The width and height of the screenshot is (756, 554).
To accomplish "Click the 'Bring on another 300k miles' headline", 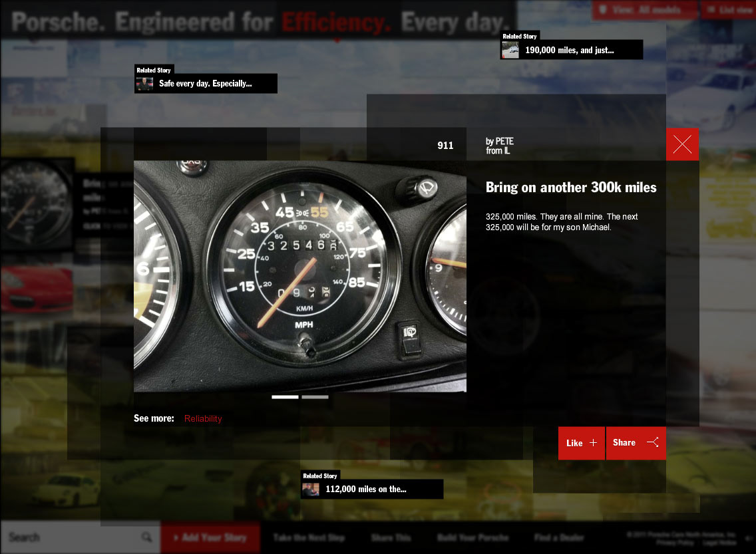I will click(x=571, y=188).
